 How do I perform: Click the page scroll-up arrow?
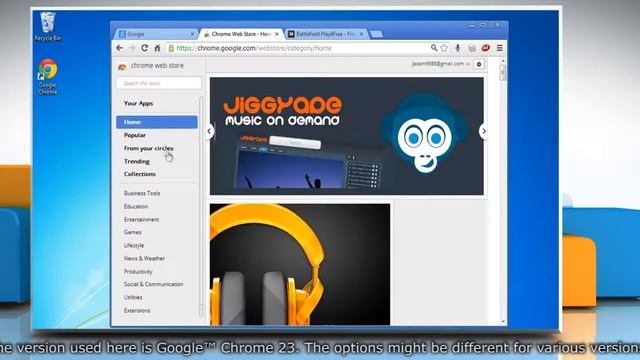pos(503,61)
